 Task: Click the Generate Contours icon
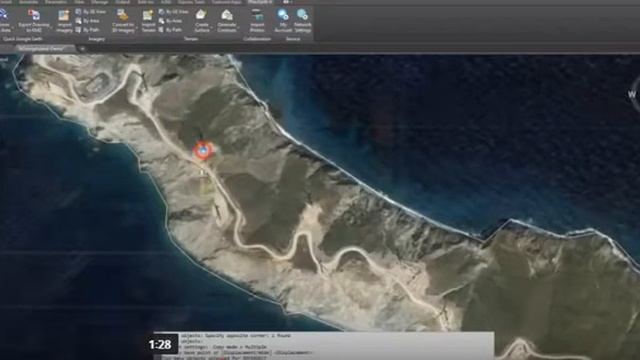(x=227, y=16)
